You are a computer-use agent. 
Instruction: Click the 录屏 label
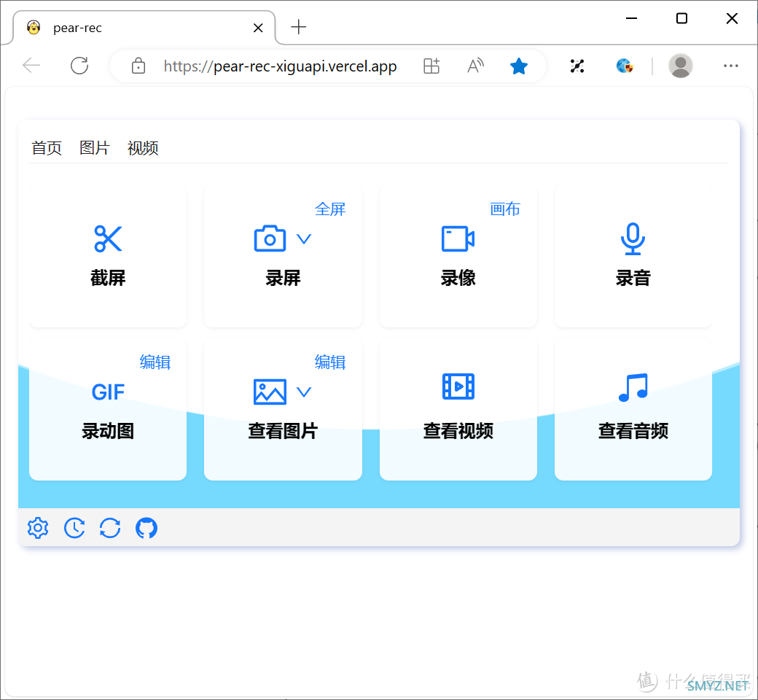(283, 278)
